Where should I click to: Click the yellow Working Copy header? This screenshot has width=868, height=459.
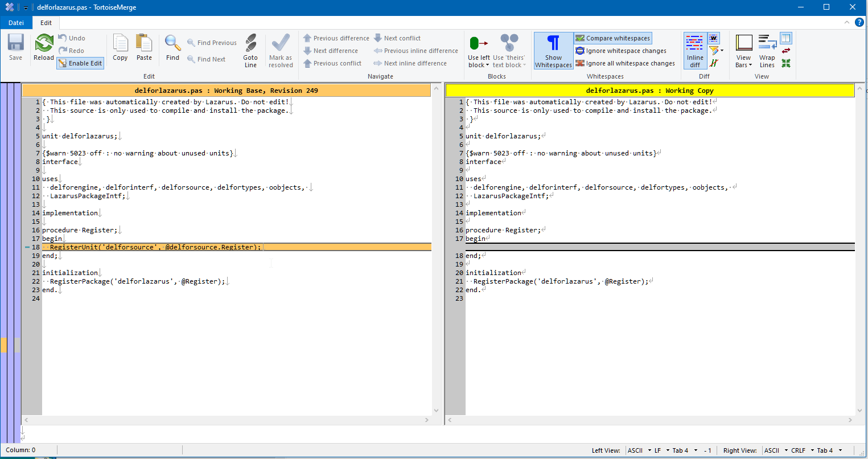tap(649, 91)
